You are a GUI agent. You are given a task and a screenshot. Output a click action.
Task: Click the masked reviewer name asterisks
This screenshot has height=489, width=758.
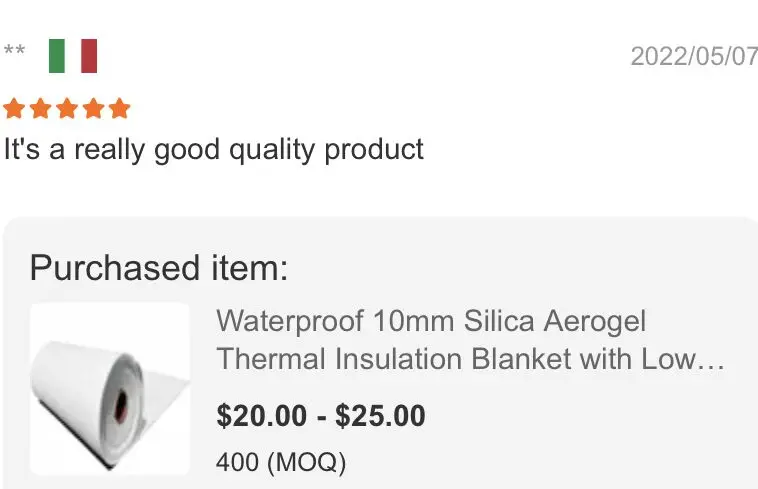pos(15,50)
